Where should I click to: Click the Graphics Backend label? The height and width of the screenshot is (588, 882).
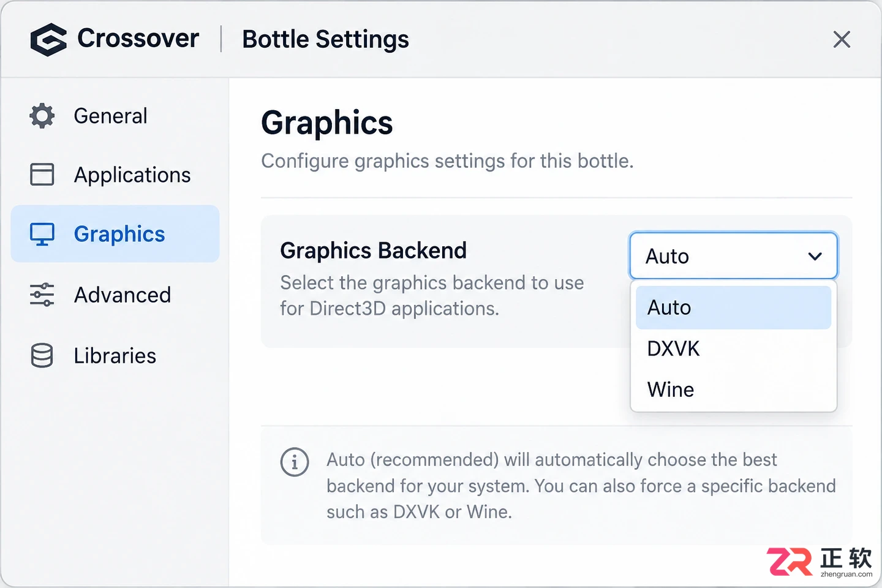(373, 251)
